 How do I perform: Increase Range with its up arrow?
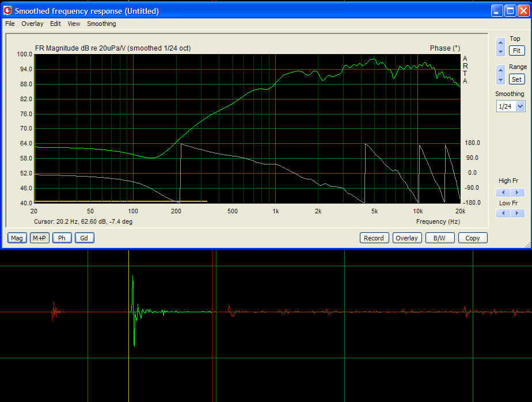500,70
